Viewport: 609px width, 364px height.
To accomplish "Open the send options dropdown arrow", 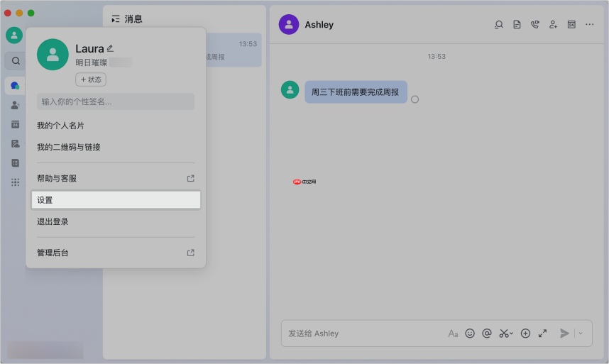I will tap(581, 333).
